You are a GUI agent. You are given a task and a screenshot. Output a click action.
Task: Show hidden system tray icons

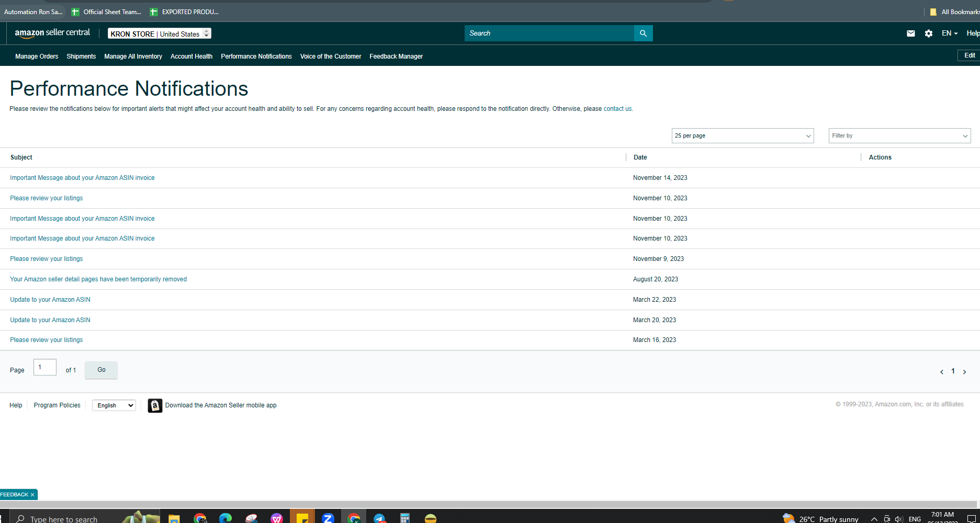coord(874,519)
